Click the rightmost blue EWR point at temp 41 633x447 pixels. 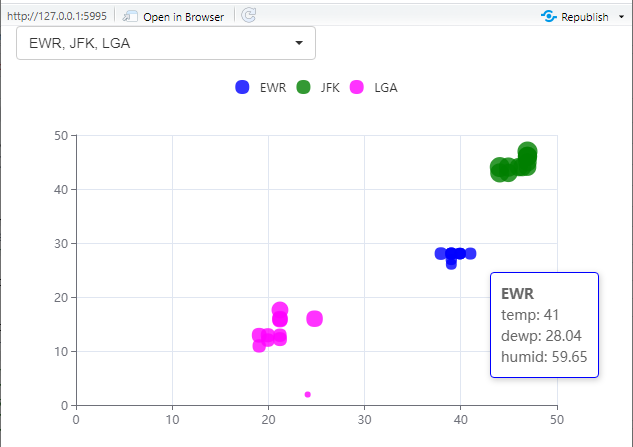470,254
